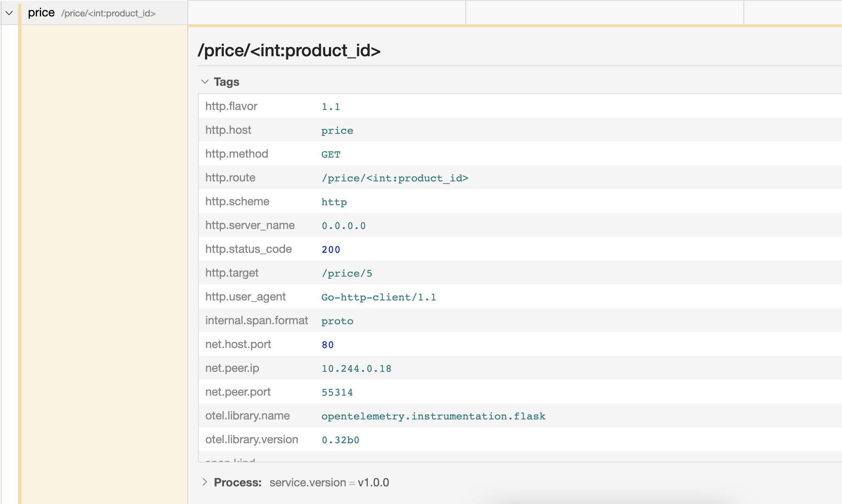Click the http.method GET value

[331, 154]
